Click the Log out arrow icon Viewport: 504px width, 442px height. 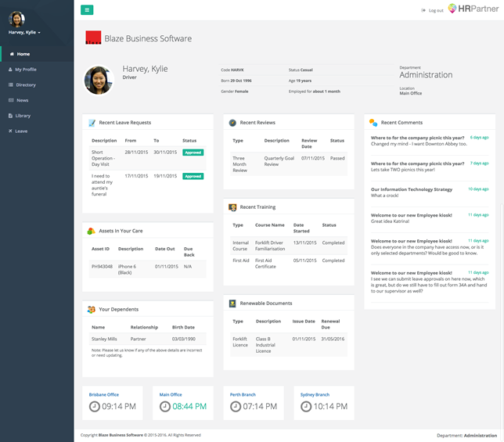423,11
